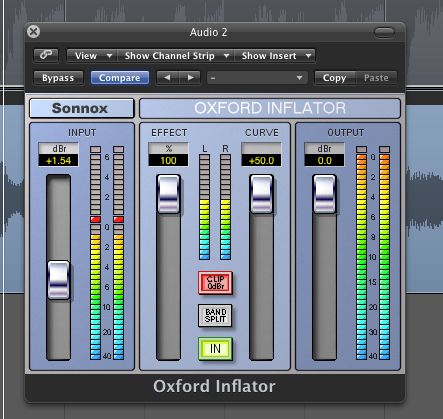The height and width of the screenshot is (419, 443).
Task: Click the Oxford Inflator footer label
Action: pyautogui.click(x=214, y=386)
